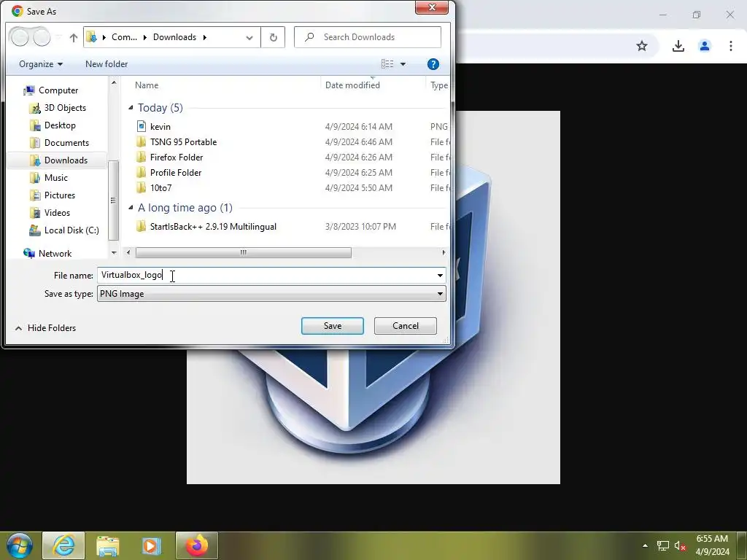Focus the Search Downloads field
This screenshot has width=747, height=560.
point(368,37)
